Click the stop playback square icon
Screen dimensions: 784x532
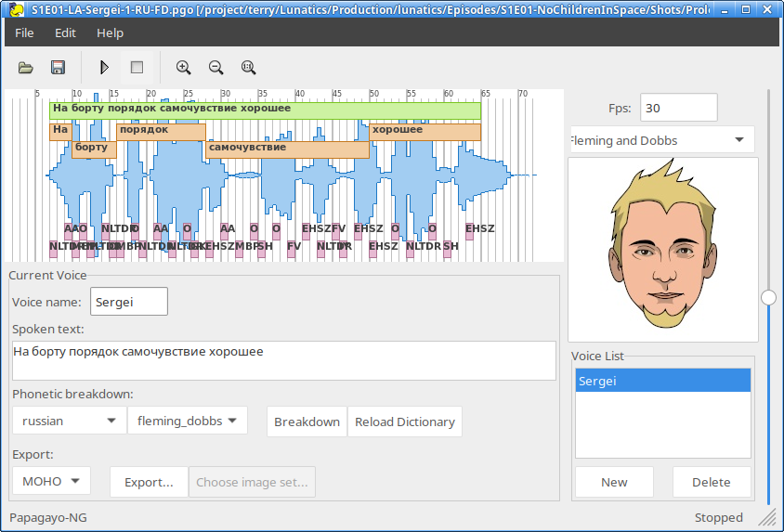pyautogui.click(x=137, y=68)
